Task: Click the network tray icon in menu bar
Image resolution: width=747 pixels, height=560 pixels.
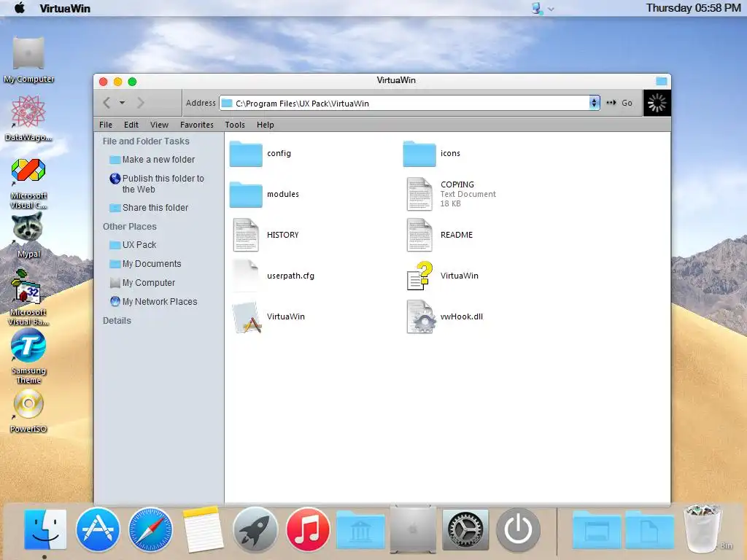Action: 537,8
